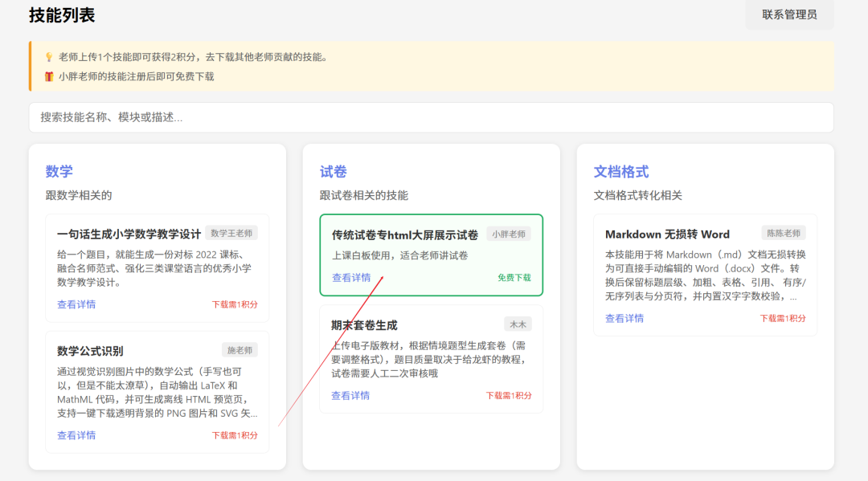868x481 pixels.
Task: Click the 跟试卷相关的技能 subtitle
Action: [x=364, y=195]
